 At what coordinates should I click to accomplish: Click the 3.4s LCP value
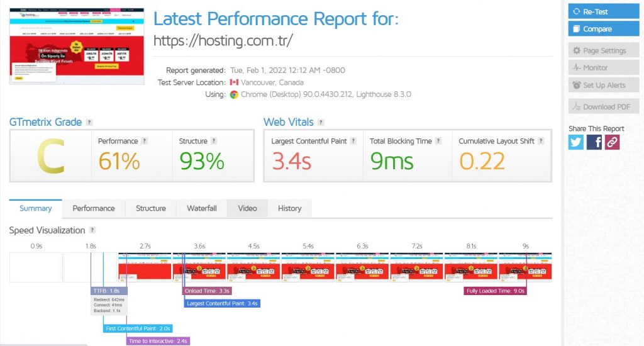[x=292, y=161]
